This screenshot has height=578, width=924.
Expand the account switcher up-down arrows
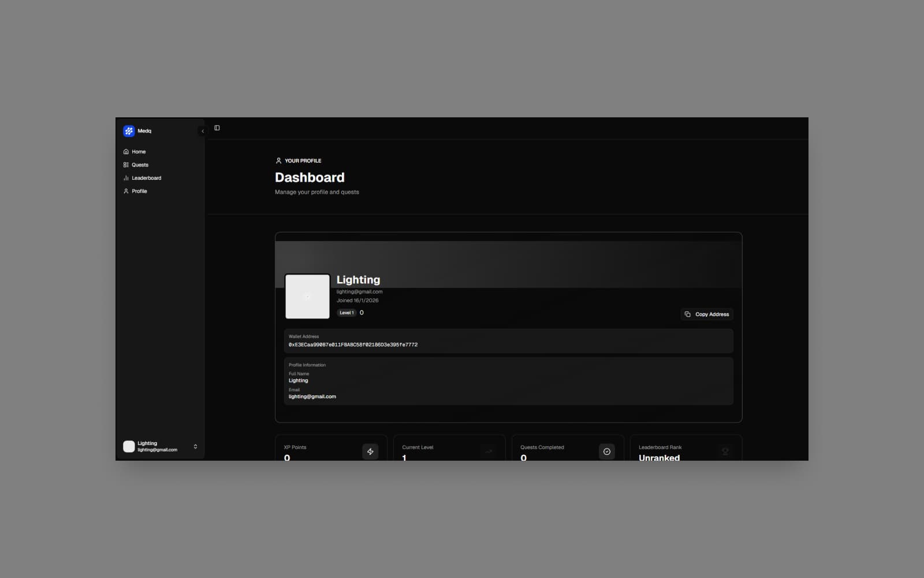pos(195,447)
